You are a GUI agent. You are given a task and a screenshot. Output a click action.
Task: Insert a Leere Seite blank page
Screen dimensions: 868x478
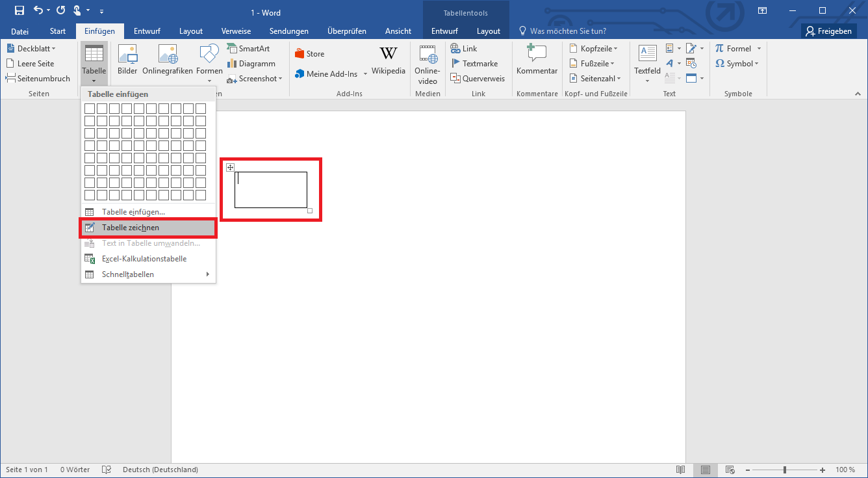[x=31, y=64]
